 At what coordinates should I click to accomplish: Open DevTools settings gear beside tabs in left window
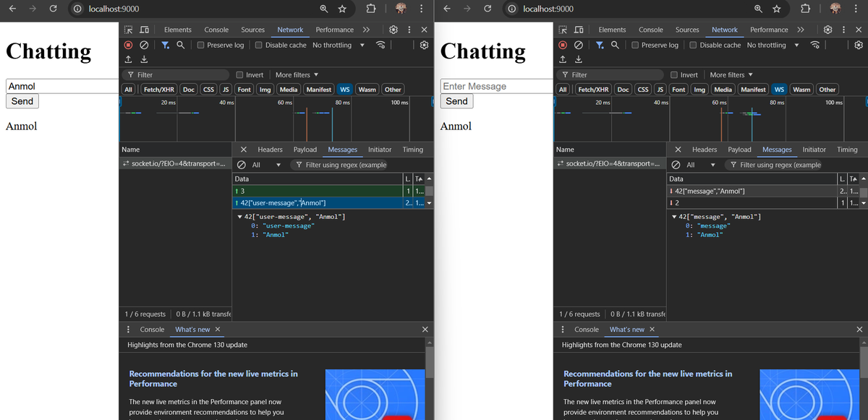pyautogui.click(x=393, y=30)
